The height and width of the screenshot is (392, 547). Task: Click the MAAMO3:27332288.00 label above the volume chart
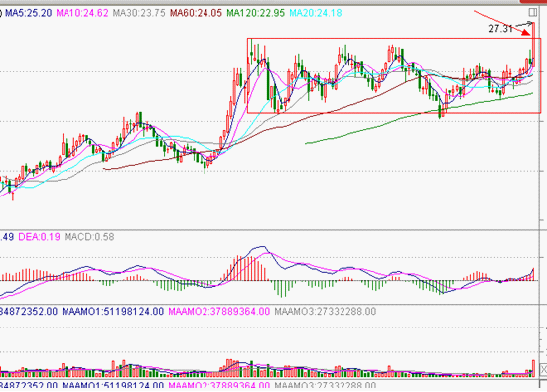[326, 311]
